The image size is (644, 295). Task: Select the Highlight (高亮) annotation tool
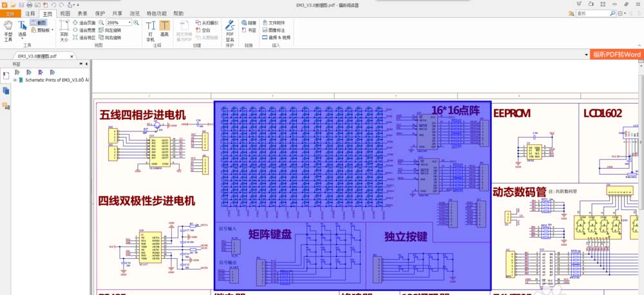coord(164,30)
